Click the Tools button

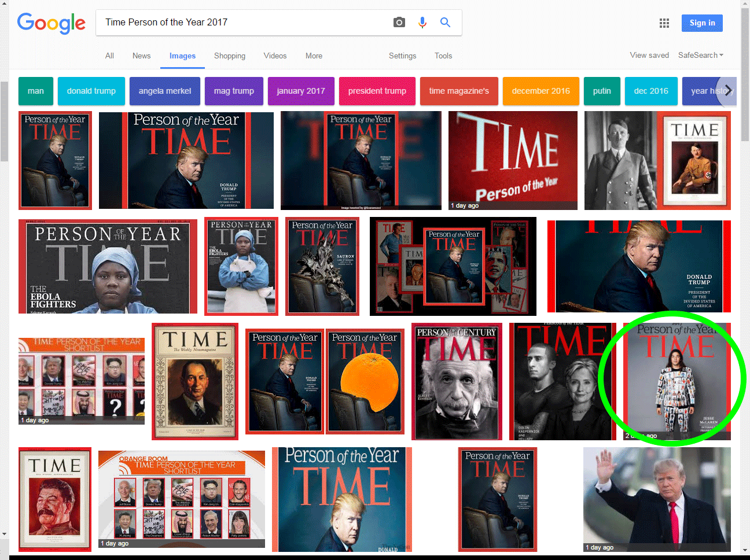click(x=443, y=56)
